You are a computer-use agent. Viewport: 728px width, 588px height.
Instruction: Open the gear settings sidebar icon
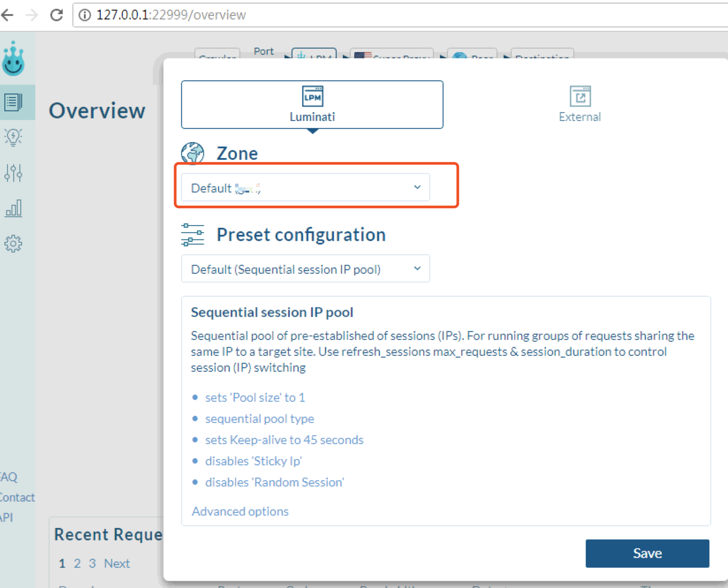[13, 243]
